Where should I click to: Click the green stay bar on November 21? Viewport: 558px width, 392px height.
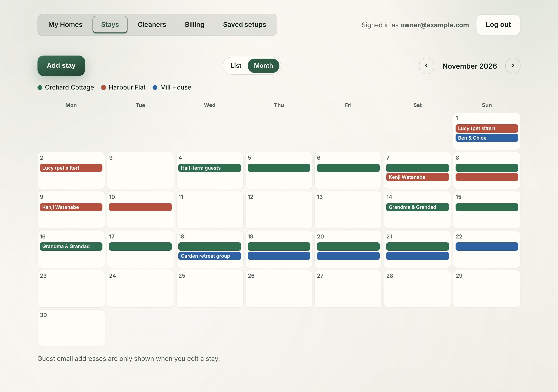[417, 246]
